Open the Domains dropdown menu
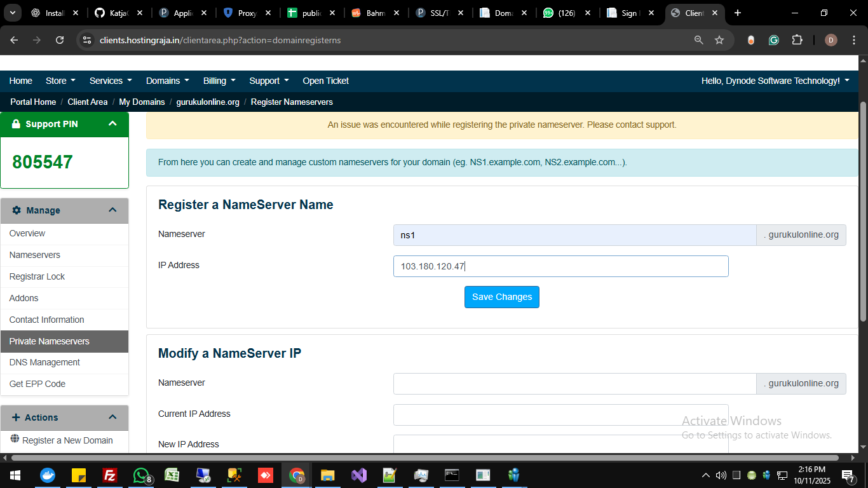Image resolution: width=868 pixels, height=488 pixels. coord(167,81)
